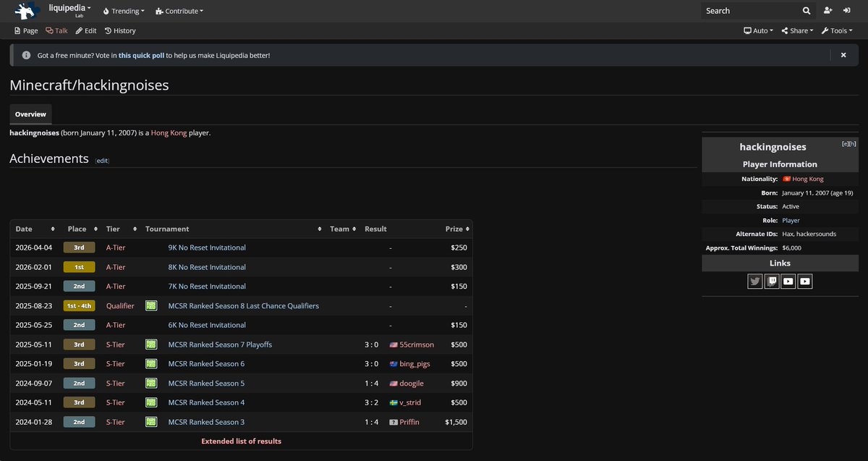Screen dimensions: 868x461
Task: Click the Achievements section edit link
Action: click(102, 161)
